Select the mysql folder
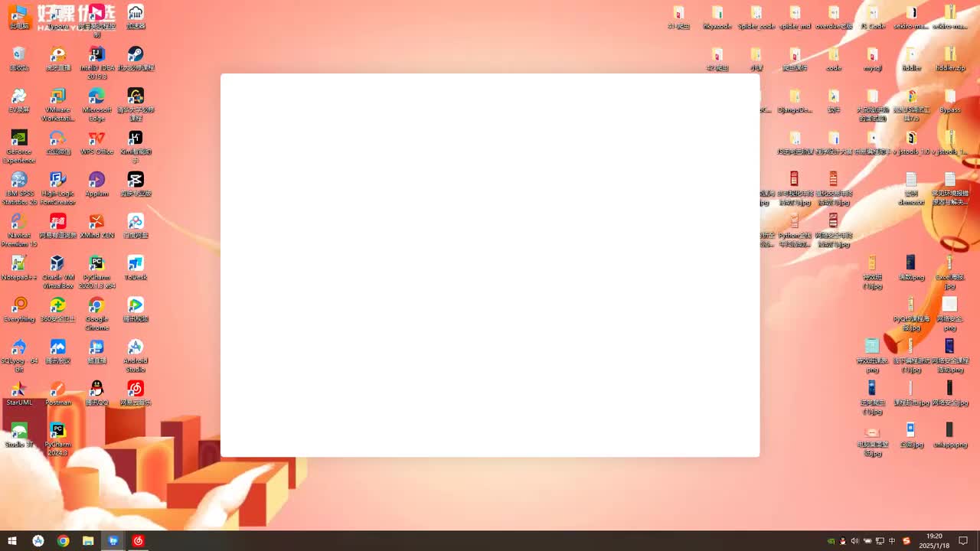 873,59
